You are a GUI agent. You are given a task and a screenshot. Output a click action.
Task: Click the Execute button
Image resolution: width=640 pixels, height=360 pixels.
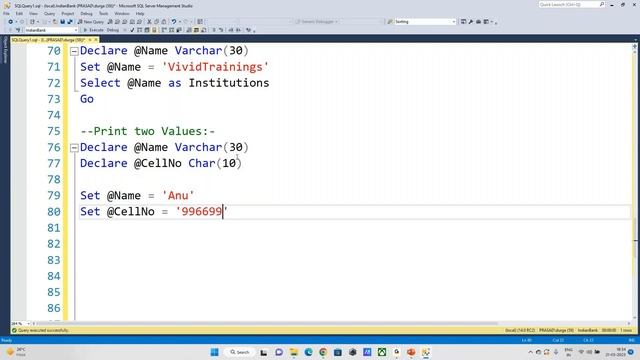click(x=93, y=30)
